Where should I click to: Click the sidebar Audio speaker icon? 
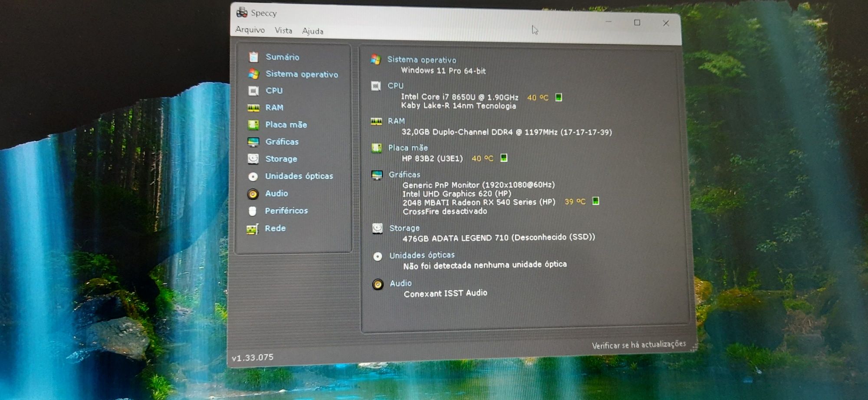(x=253, y=193)
